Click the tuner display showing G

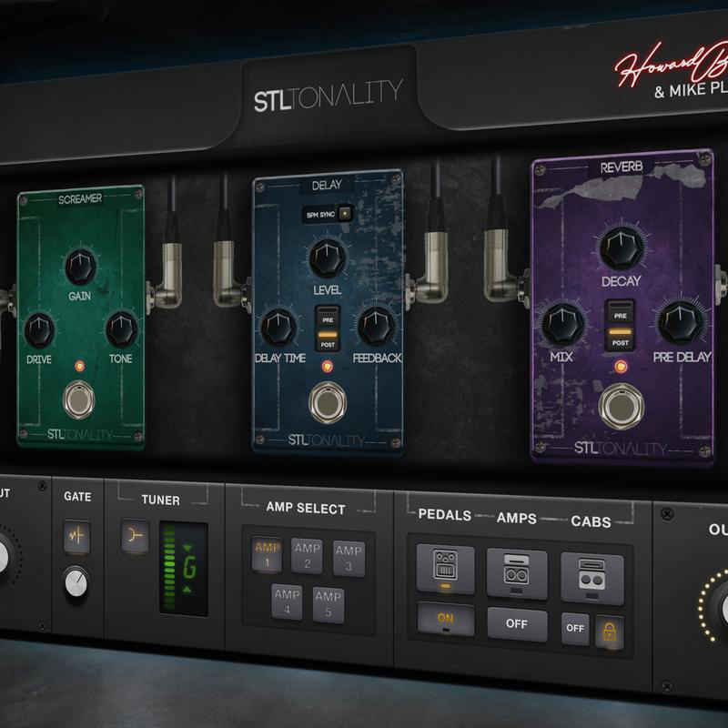tap(184, 569)
